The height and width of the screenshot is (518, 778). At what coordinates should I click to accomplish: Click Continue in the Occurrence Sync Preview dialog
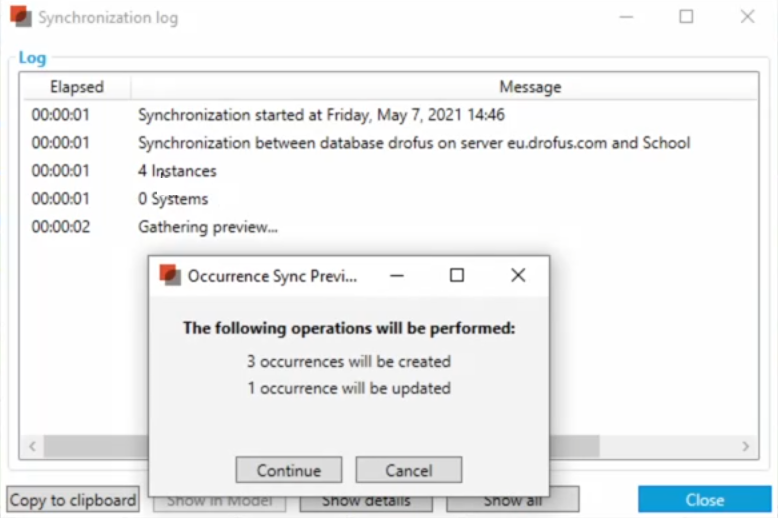[289, 470]
